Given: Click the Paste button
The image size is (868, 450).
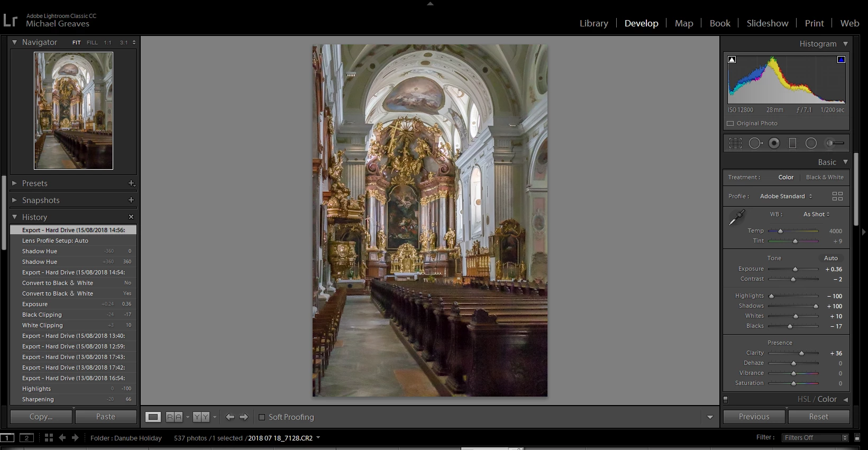Looking at the screenshot, I should (x=106, y=417).
